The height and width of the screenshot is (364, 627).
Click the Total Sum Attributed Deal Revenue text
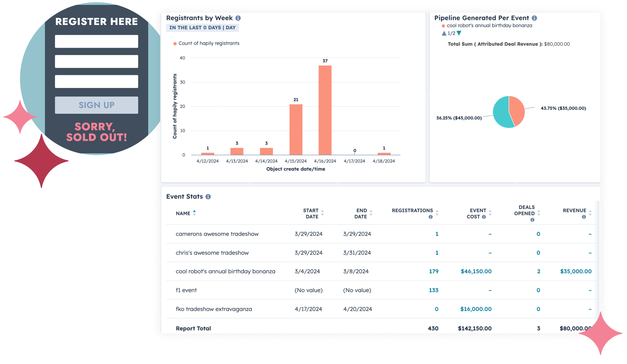509,44
